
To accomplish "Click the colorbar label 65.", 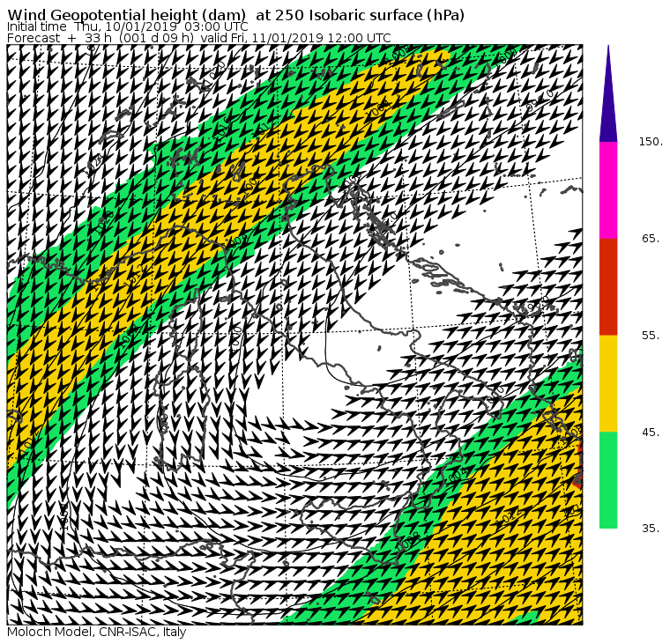I will (x=651, y=238).
